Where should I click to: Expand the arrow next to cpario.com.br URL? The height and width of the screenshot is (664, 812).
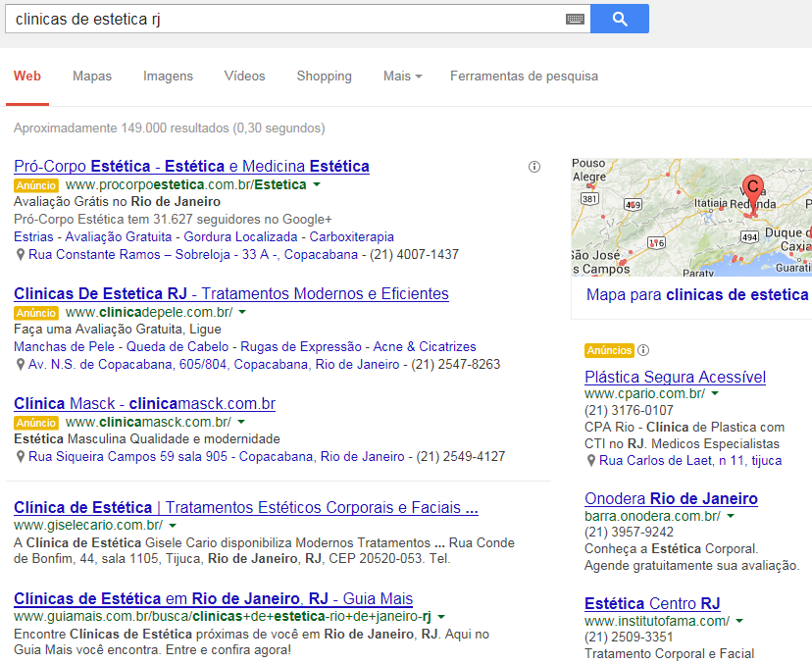[715, 393]
